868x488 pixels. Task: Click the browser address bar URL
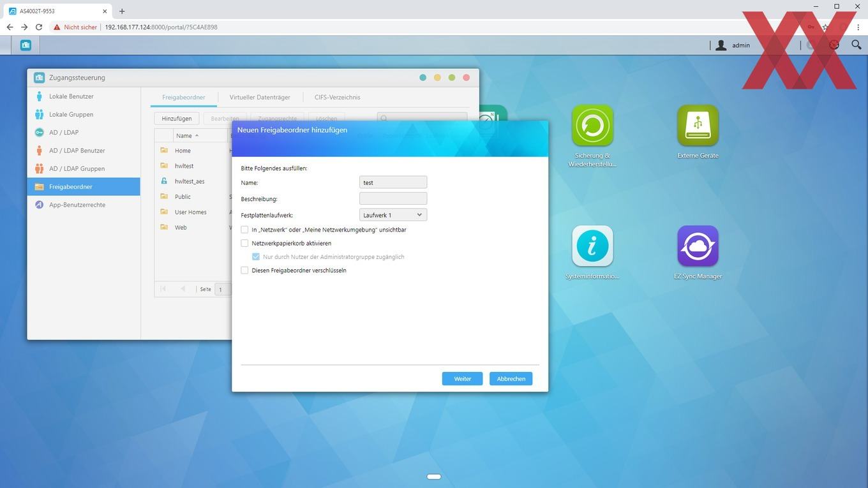pos(161,27)
